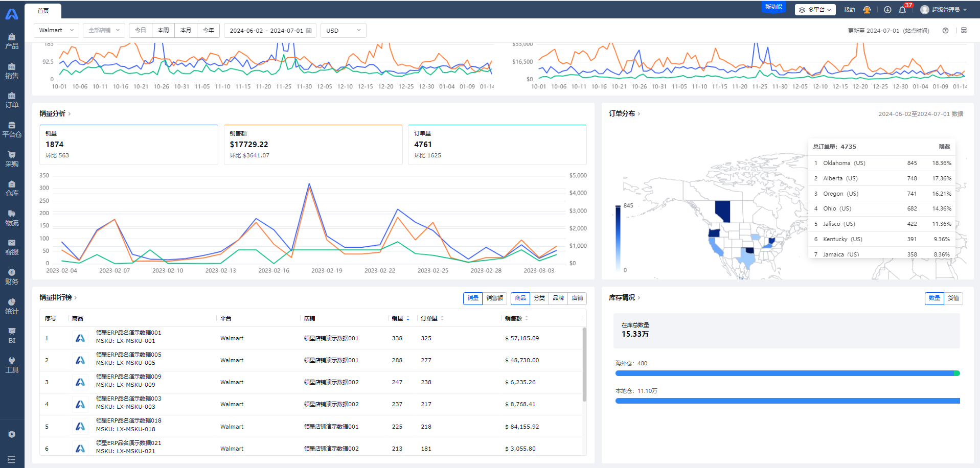Image resolution: width=980 pixels, height=468 pixels.
Task: Group ranking by 品牌
Action: point(558,298)
